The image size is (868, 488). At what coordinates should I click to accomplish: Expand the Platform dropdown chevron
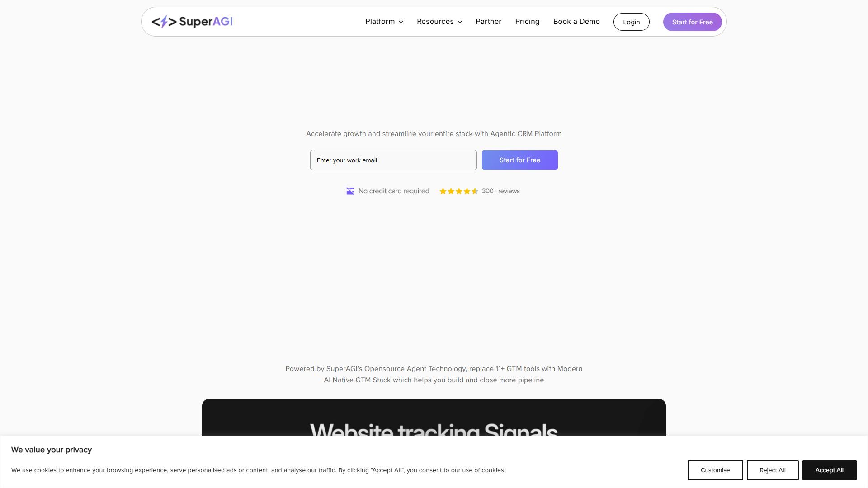tap(401, 22)
